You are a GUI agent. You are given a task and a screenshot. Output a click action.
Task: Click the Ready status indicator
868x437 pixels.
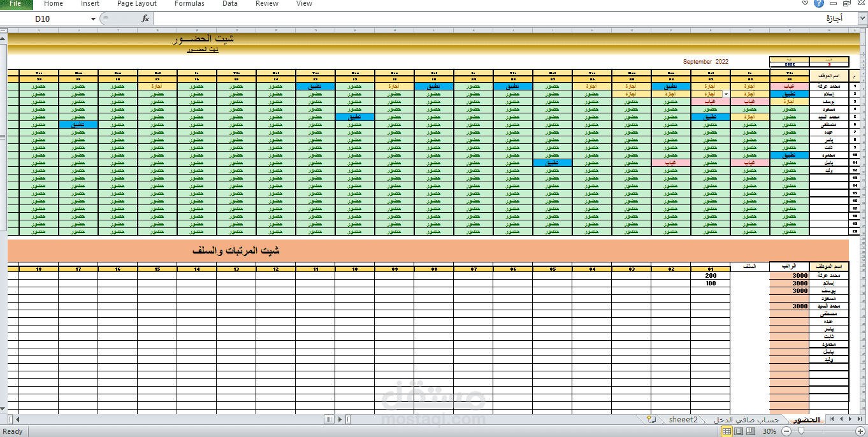(x=13, y=431)
